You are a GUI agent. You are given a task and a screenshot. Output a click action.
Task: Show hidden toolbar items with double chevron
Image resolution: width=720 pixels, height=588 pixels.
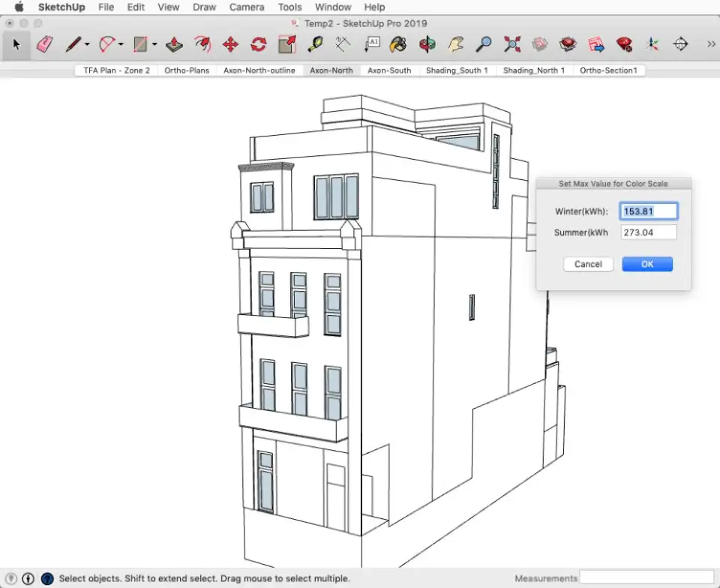(x=711, y=44)
